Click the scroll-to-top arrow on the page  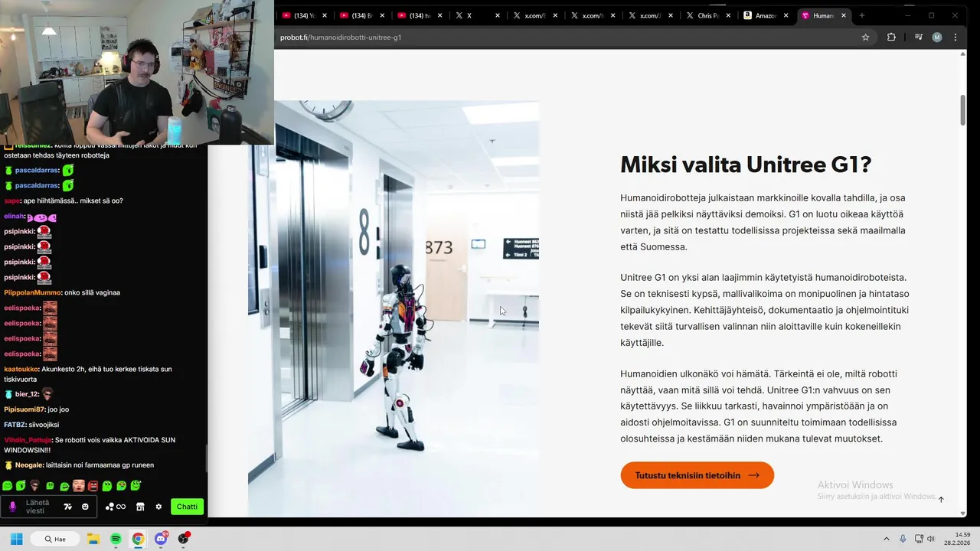[x=941, y=500]
